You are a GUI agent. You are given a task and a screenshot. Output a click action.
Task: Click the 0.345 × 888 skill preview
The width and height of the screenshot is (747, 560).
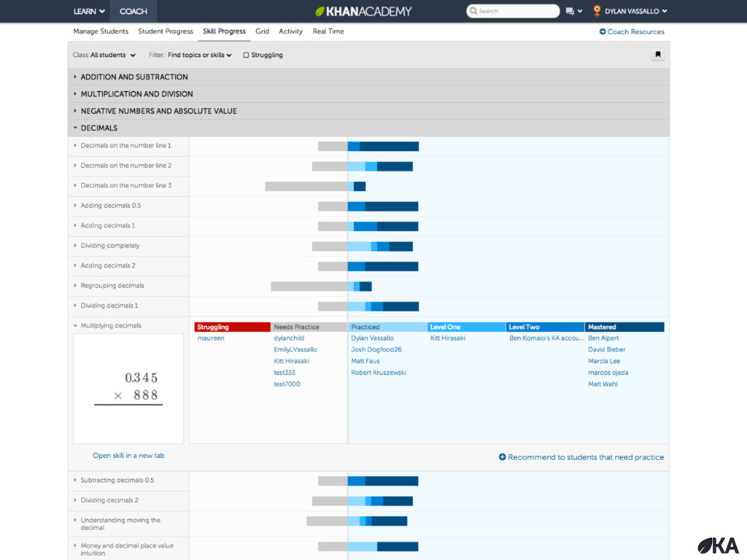pos(128,388)
